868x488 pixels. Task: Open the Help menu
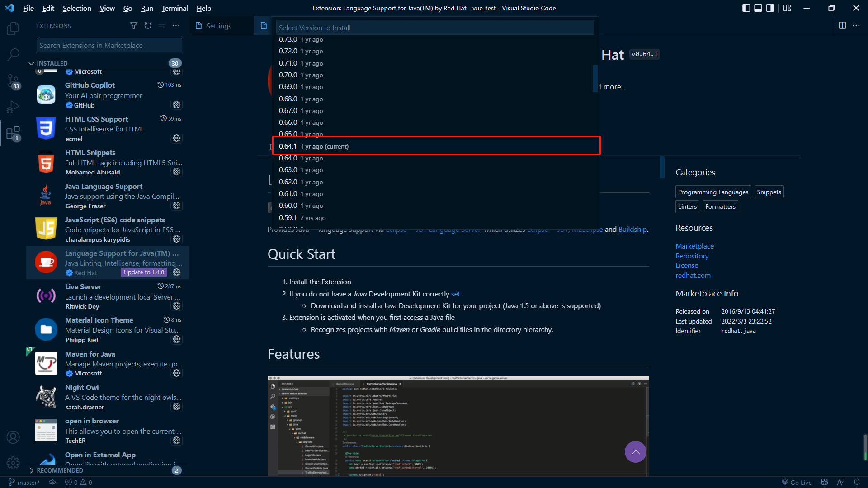coord(204,8)
